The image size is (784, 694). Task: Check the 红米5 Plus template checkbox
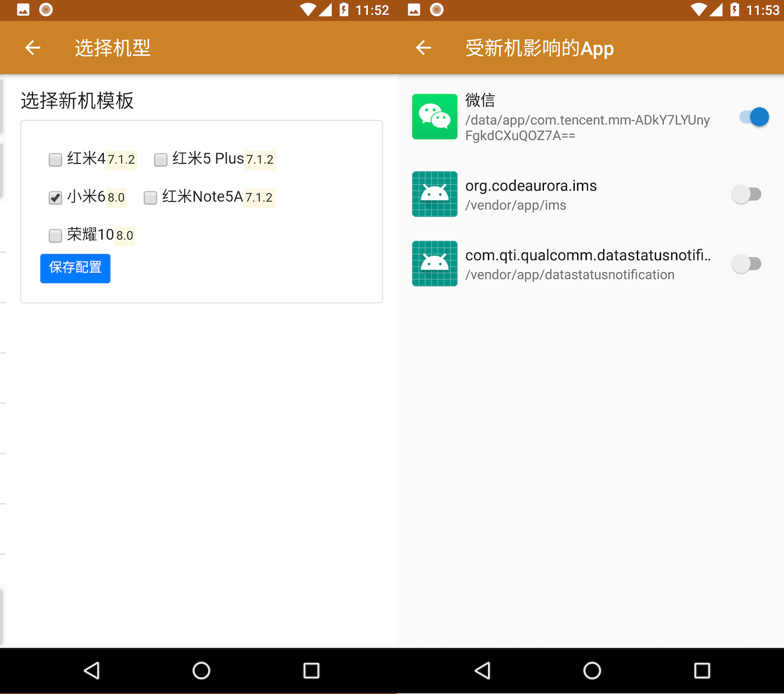(x=160, y=159)
